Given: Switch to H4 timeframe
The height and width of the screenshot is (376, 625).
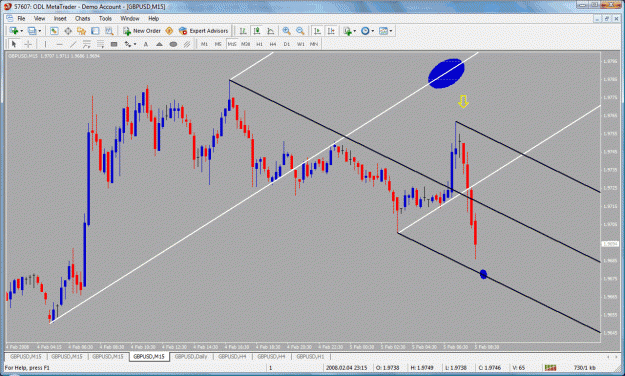Looking at the screenshot, I should pos(273,44).
